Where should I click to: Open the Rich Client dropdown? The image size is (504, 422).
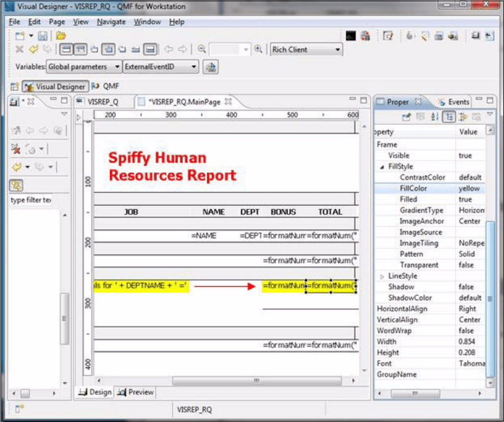(x=306, y=49)
